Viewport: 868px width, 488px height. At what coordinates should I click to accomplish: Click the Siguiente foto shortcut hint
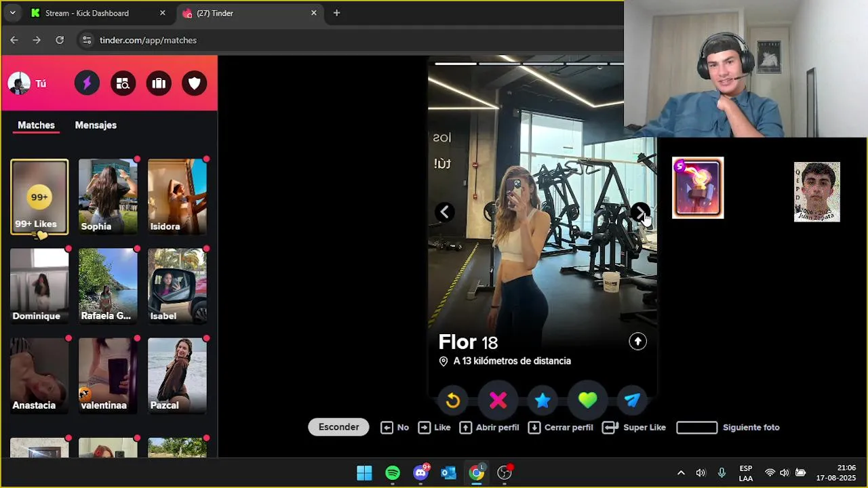coord(728,428)
